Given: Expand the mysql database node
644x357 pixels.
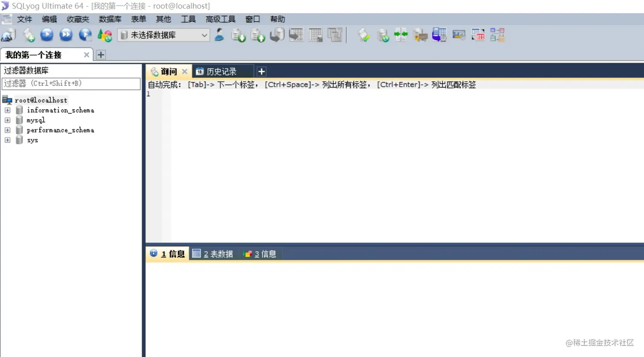Looking at the screenshot, I should [7, 120].
